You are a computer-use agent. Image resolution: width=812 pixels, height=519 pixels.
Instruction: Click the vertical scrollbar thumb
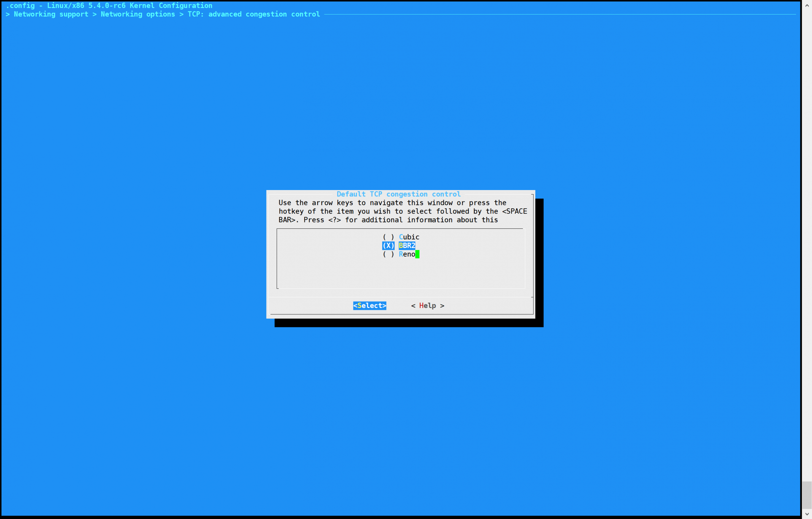[x=807, y=495]
